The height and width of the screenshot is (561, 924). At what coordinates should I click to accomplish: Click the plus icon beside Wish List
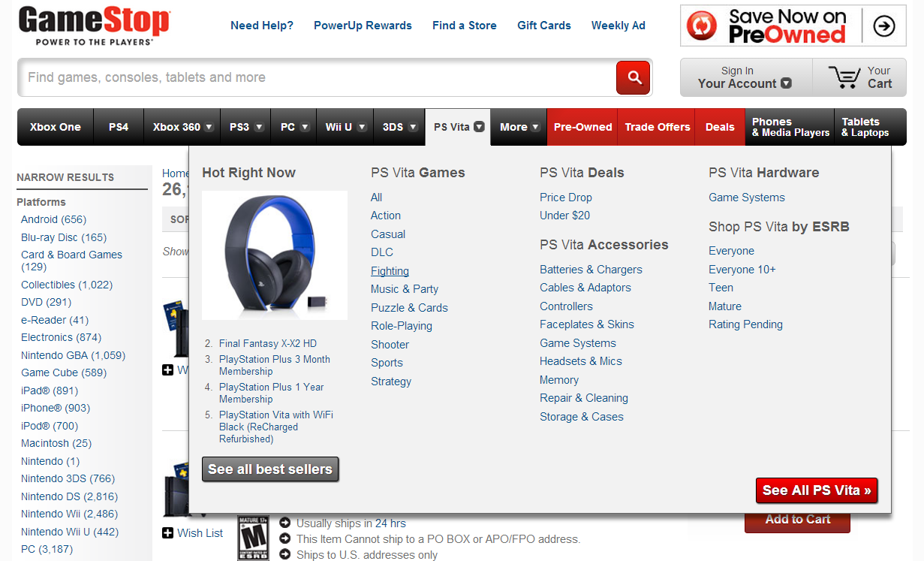[x=168, y=532]
